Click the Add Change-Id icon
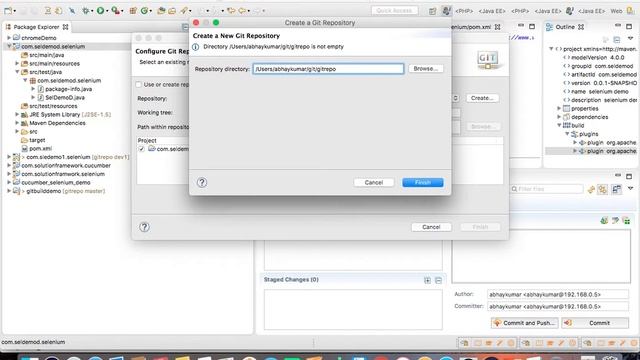640x360 pixels. 627,221
